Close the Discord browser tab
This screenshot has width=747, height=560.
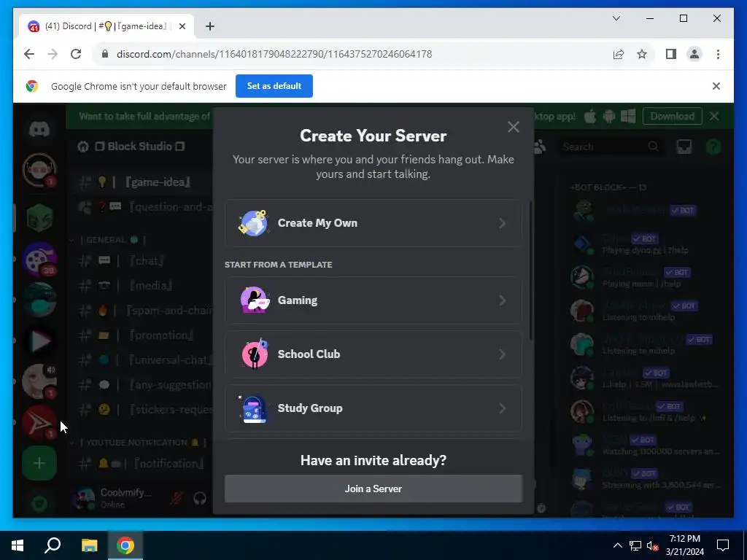click(182, 26)
